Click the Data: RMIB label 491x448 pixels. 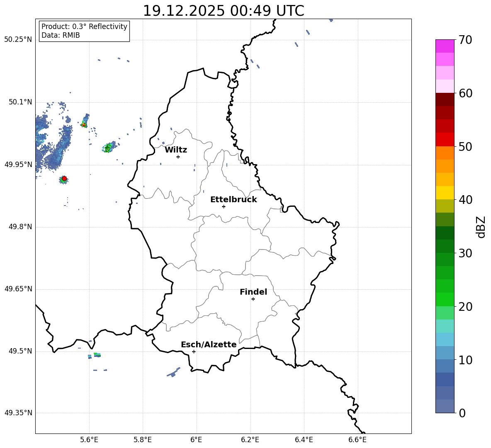click(61, 35)
